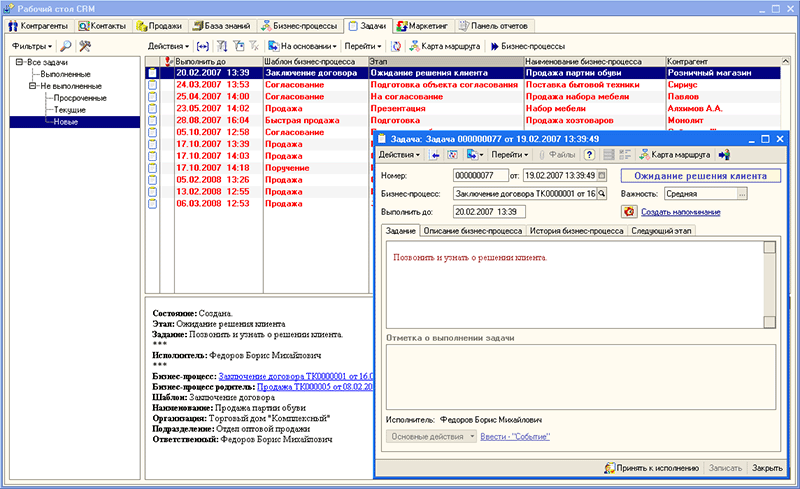The width and height of the screenshot is (800, 489).
Task: Click the person-with-arrow icon in task toolbar
Action: coord(724,155)
